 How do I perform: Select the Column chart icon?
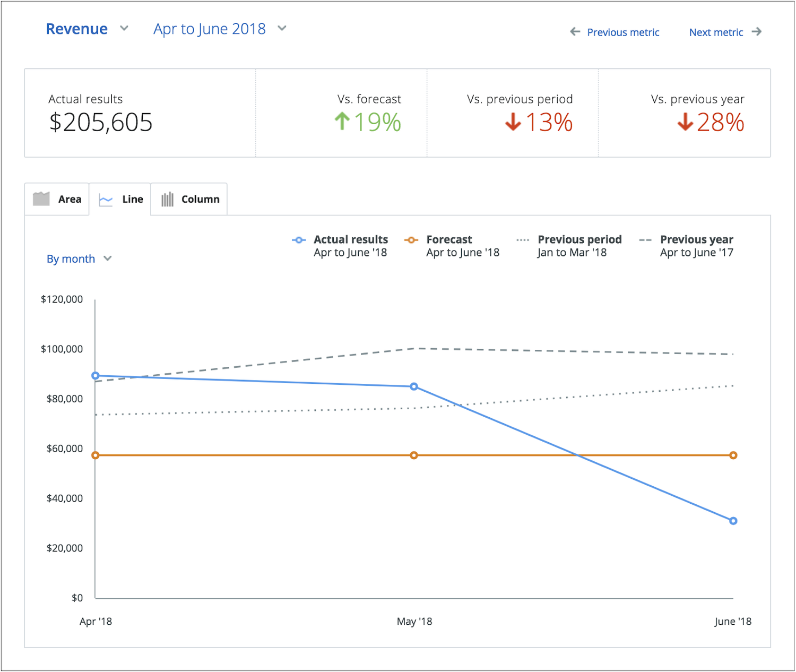pyautogui.click(x=167, y=199)
